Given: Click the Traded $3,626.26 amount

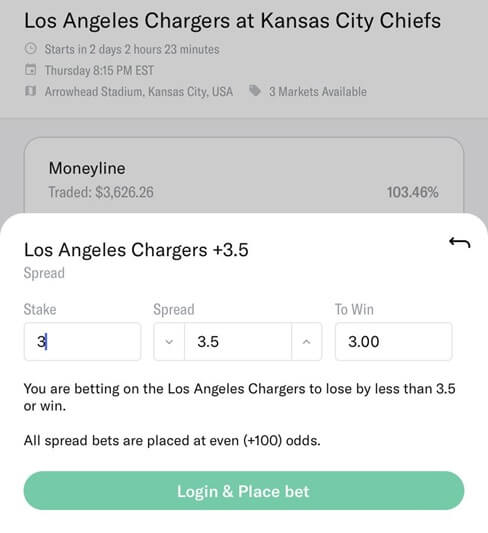Looking at the screenshot, I should pos(101,192).
